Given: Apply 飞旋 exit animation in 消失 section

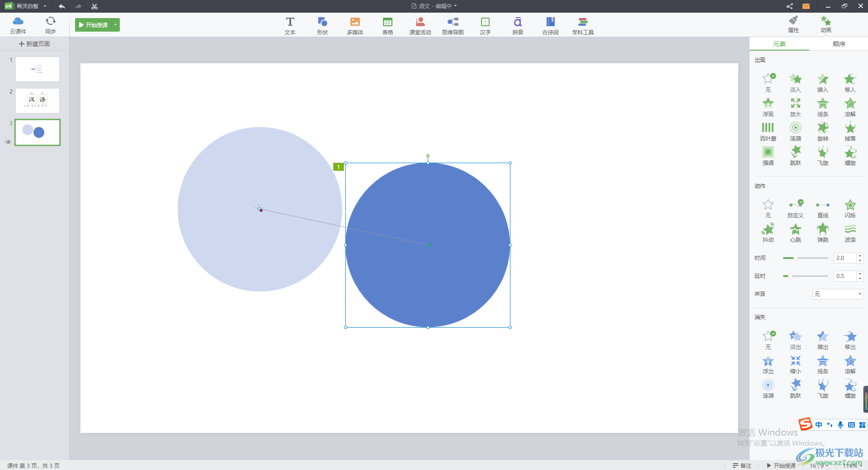Looking at the screenshot, I should pos(823,389).
